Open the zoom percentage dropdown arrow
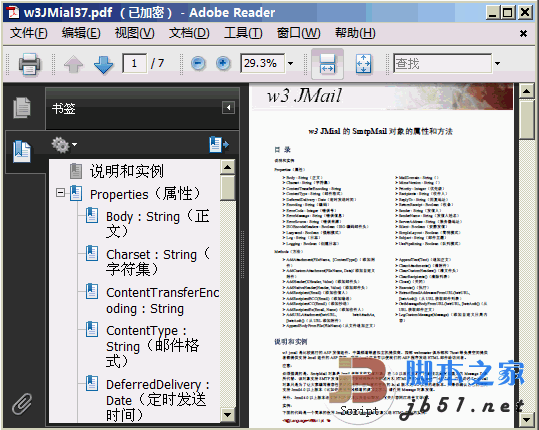 (x=290, y=63)
